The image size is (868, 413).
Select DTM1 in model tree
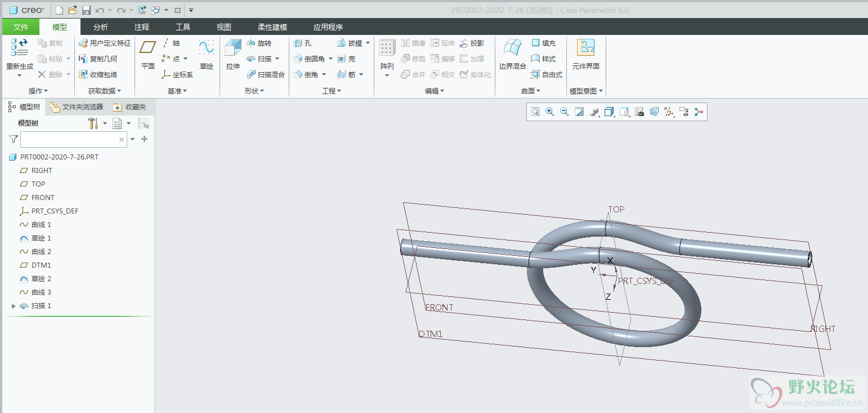41,265
